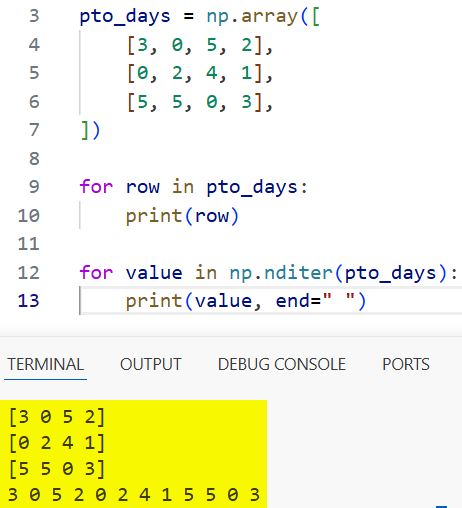
Task: Place cursor in '[0, 2, 4, 1],' code row
Action: pyautogui.click(x=200, y=73)
